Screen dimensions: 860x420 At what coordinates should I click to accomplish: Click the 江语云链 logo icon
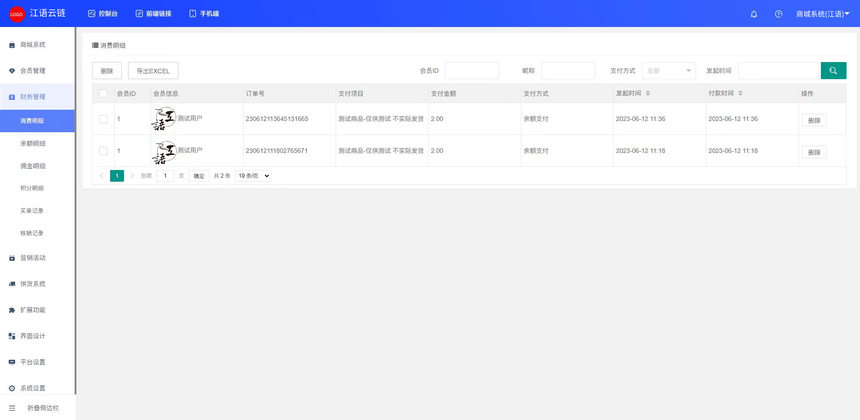(16, 14)
